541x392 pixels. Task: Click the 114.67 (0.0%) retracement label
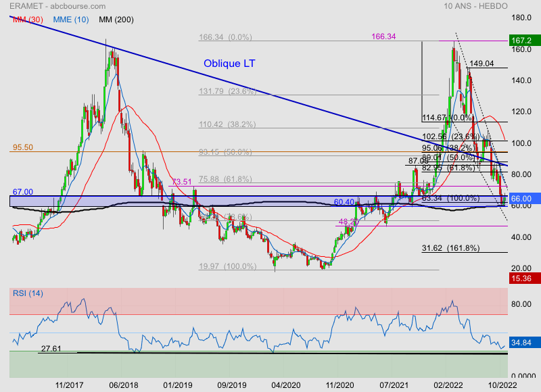click(x=447, y=118)
